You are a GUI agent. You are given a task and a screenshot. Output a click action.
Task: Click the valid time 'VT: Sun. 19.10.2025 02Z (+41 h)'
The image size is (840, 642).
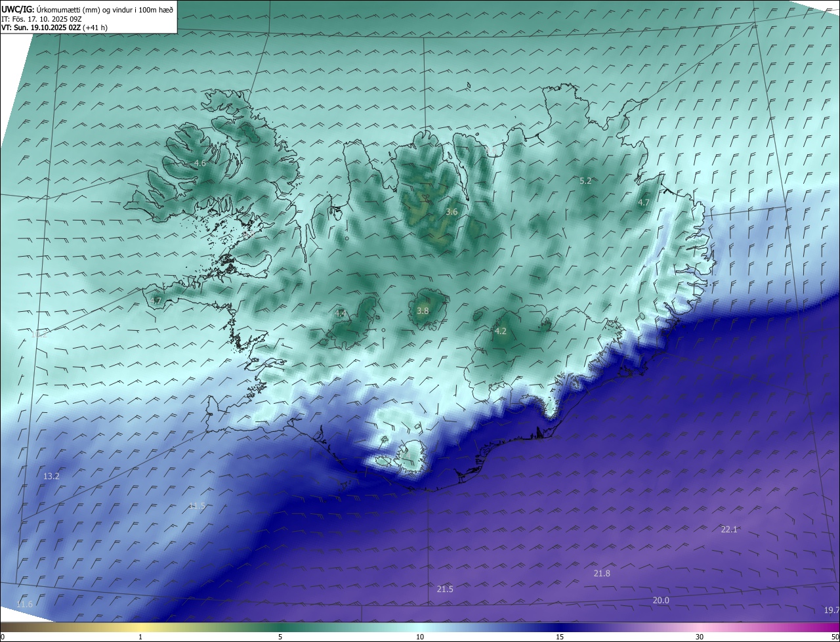[x=54, y=28]
